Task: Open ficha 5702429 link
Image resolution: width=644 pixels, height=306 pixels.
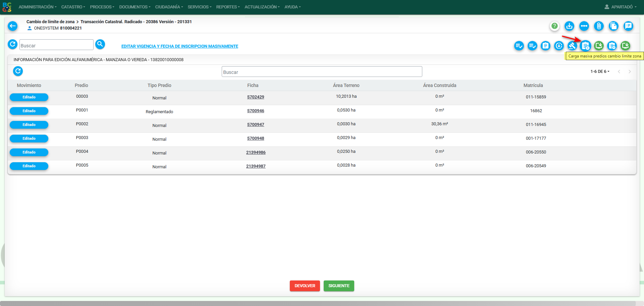Action: tap(256, 97)
